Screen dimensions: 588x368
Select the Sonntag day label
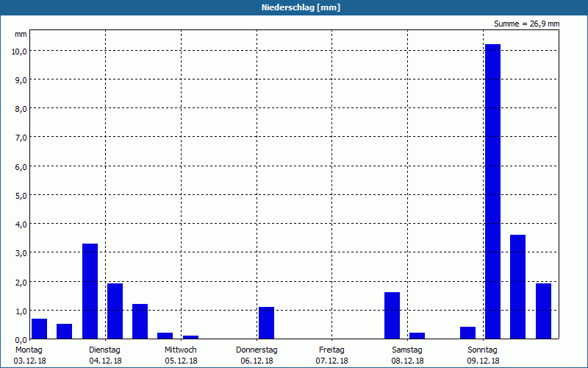(x=483, y=350)
